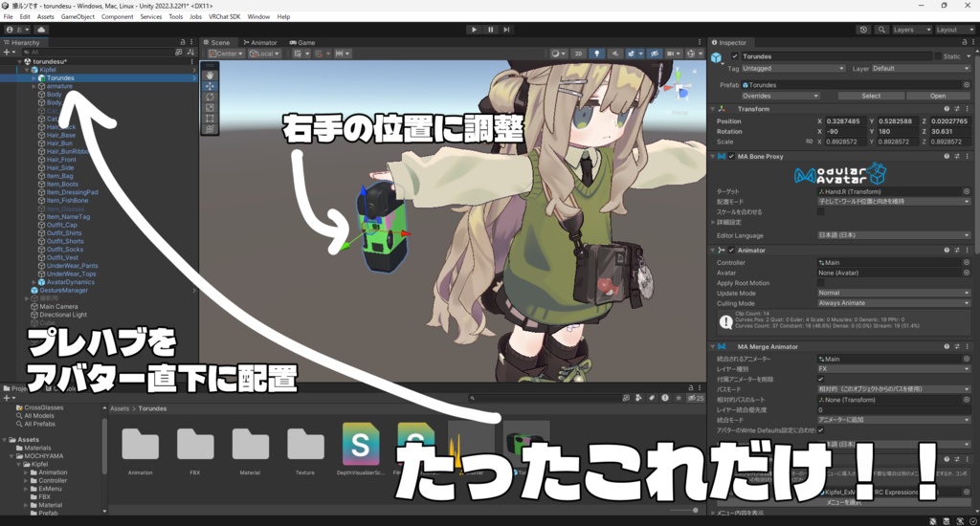Viewport: 980px width, 526px height.
Task: Toggle Torundes active checkbox in Inspector
Action: (x=734, y=56)
